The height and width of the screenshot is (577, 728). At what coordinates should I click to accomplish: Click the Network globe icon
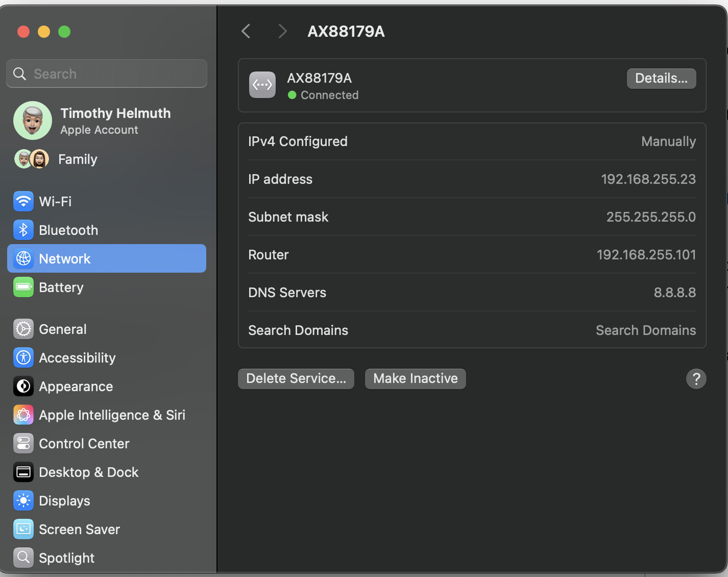pyautogui.click(x=23, y=258)
